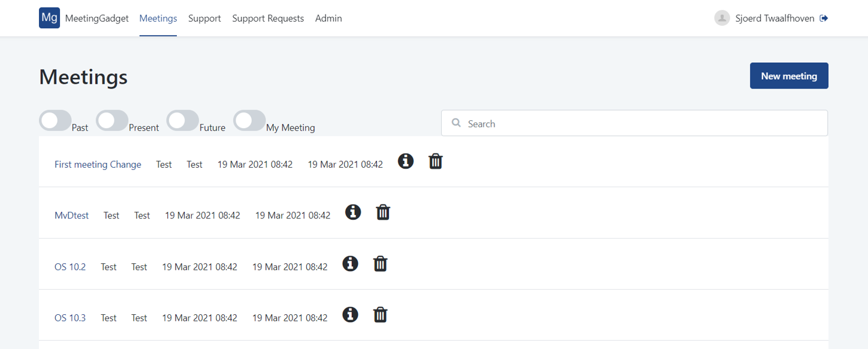Click the Mg logo icon

[x=49, y=18]
